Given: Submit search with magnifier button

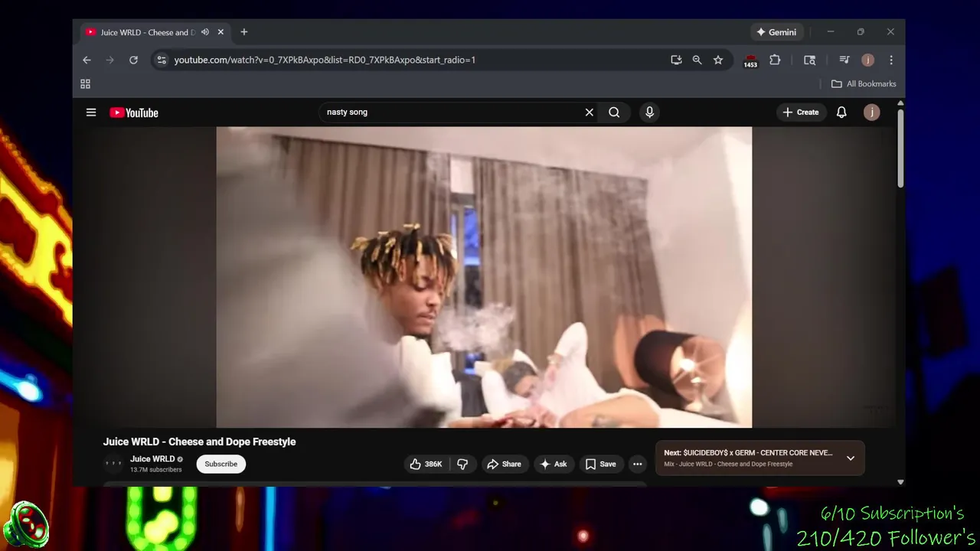Looking at the screenshot, I should (x=614, y=112).
